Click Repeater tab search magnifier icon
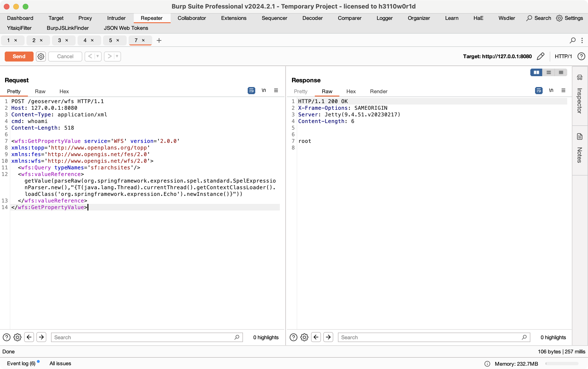Screen dimensions: 588x369 coord(572,40)
